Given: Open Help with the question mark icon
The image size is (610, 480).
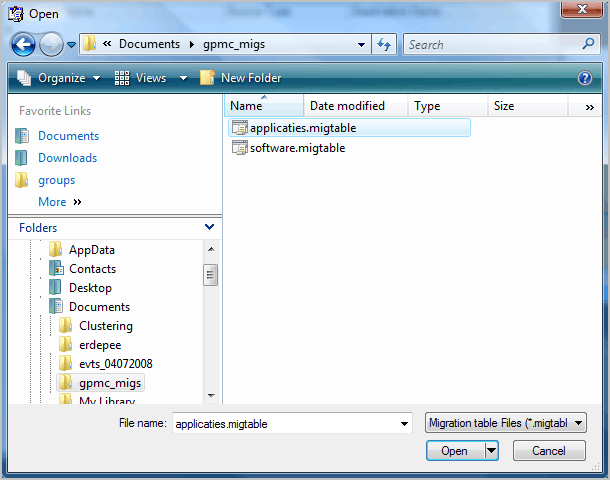Looking at the screenshot, I should [585, 78].
